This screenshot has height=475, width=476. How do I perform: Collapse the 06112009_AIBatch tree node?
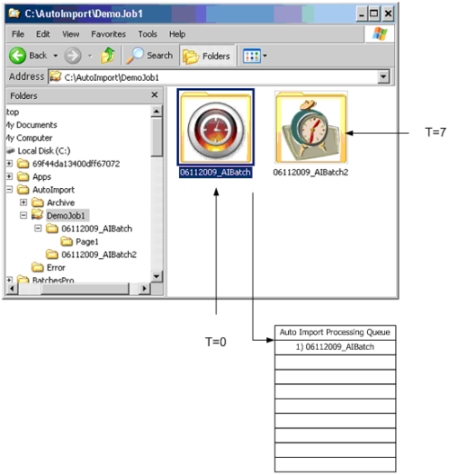38,228
